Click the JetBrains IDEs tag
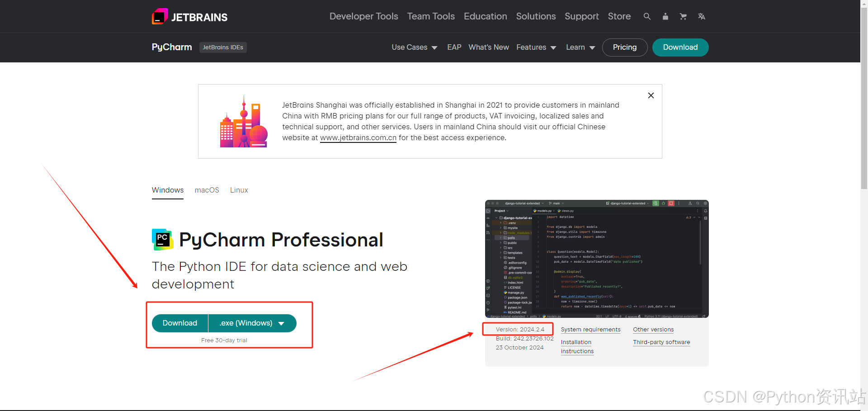The width and height of the screenshot is (868, 411). (x=223, y=47)
